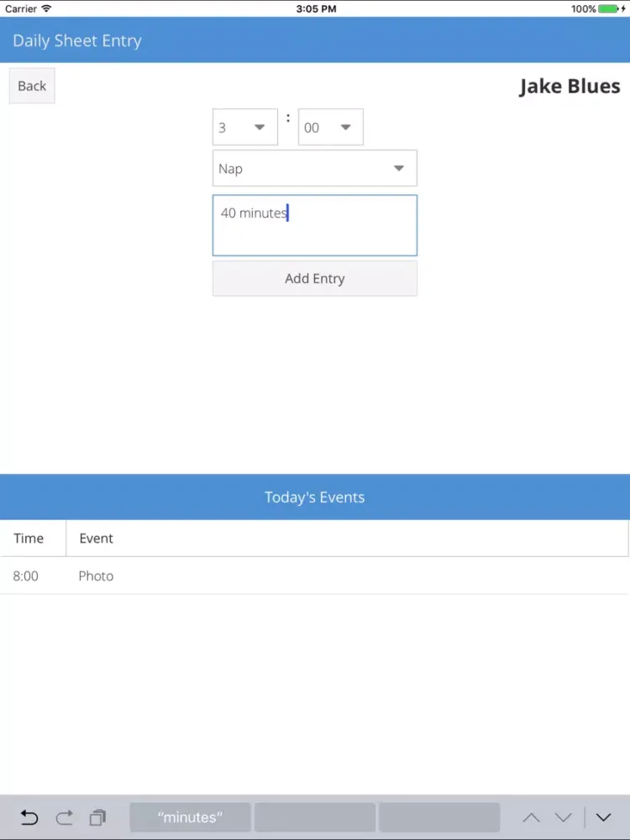
Task: Tap the undo arrow icon
Action: pyautogui.click(x=29, y=817)
